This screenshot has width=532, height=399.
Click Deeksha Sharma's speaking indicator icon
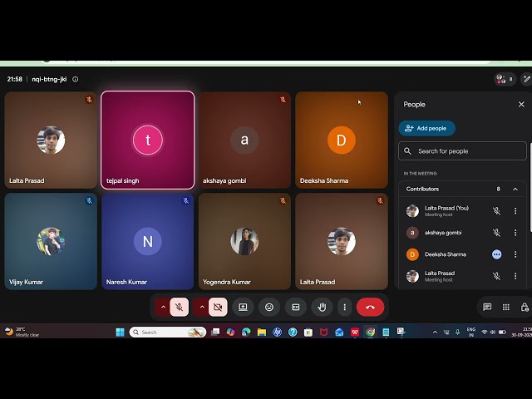coord(496,254)
